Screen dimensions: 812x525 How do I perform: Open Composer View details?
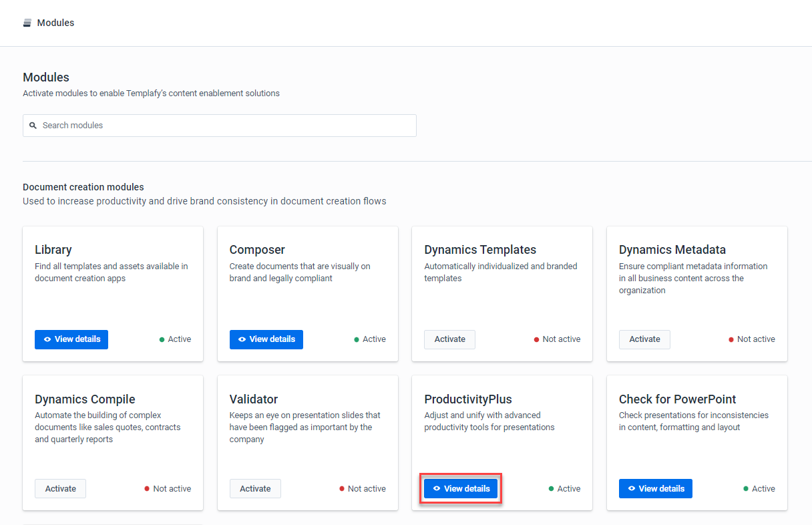click(266, 339)
